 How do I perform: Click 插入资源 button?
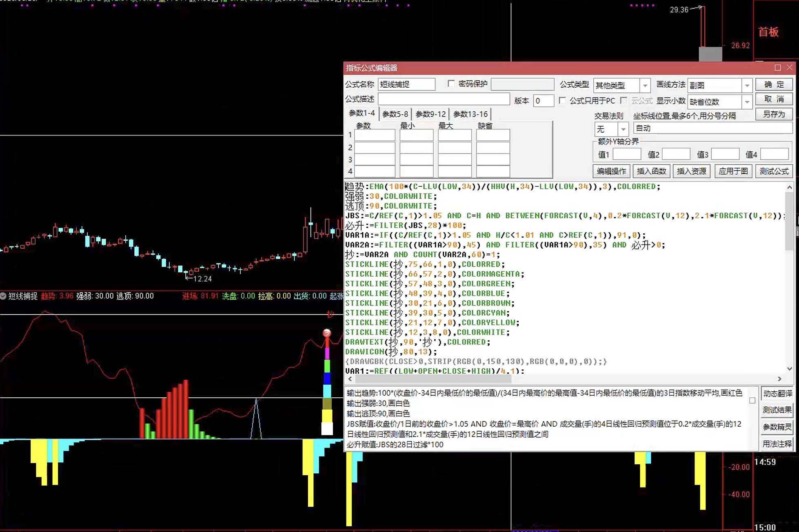pyautogui.click(x=691, y=171)
